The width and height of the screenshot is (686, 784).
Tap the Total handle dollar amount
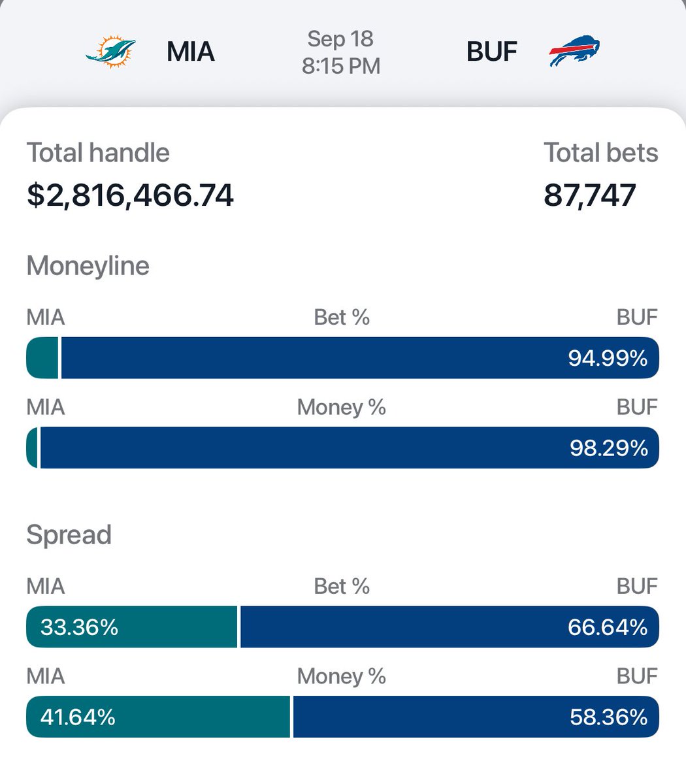pyautogui.click(x=130, y=195)
